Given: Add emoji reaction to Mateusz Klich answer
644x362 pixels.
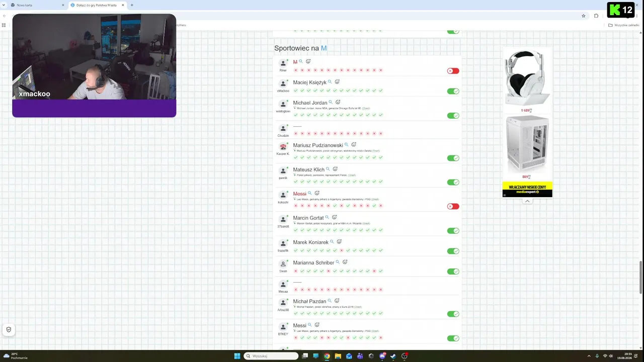Looking at the screenshot, I should click(335, 169).
